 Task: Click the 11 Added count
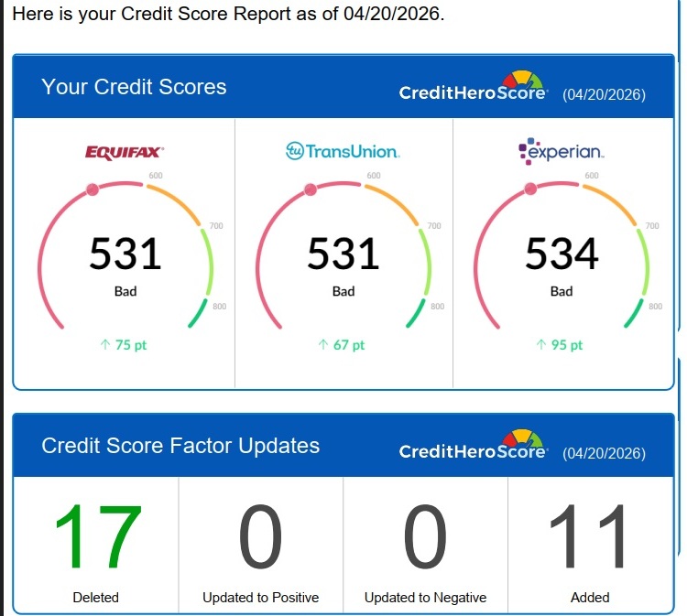pyautogui.click(x=588, y=536)
